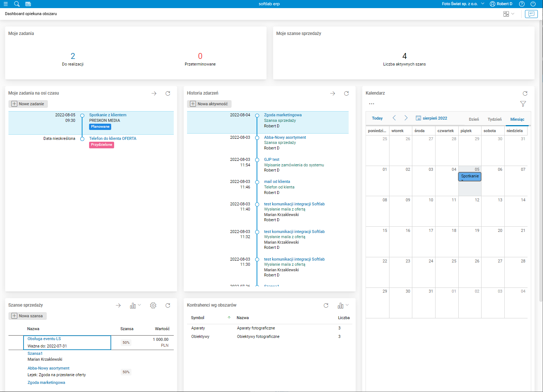Open Zgoda marketingowa in Szanse sprzedaży list
This screenshot has width=543, height=392.
(x=46, y=382)
